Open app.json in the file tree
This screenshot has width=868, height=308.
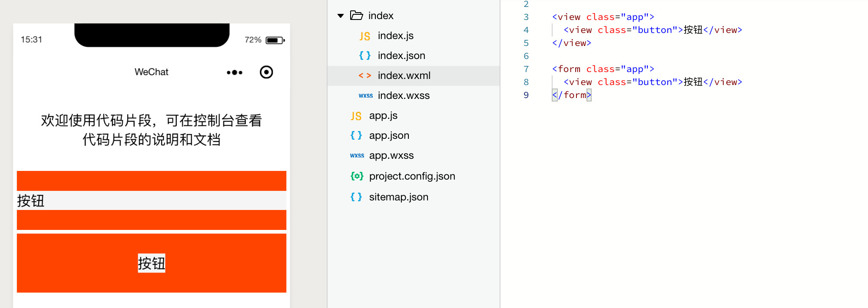[x=389, y=135]
